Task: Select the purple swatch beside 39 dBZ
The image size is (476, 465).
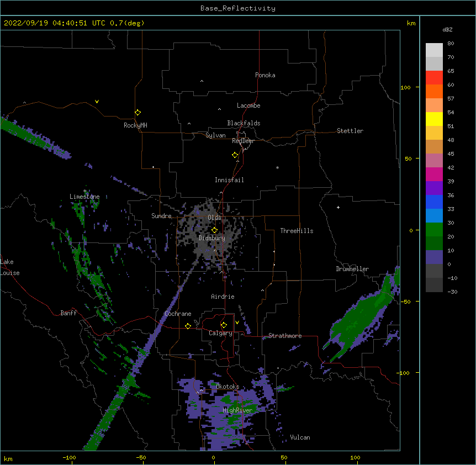Action: tap(434, 188)
